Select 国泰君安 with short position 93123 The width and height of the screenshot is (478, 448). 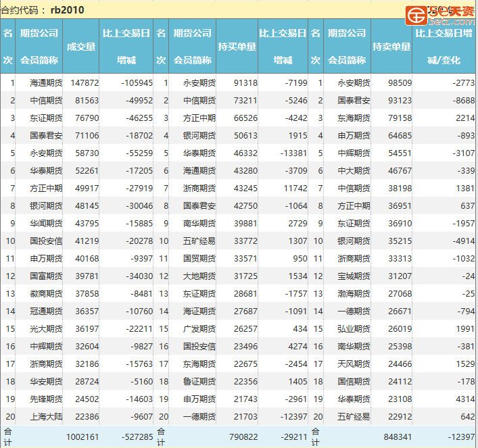(x=354, y=101)
